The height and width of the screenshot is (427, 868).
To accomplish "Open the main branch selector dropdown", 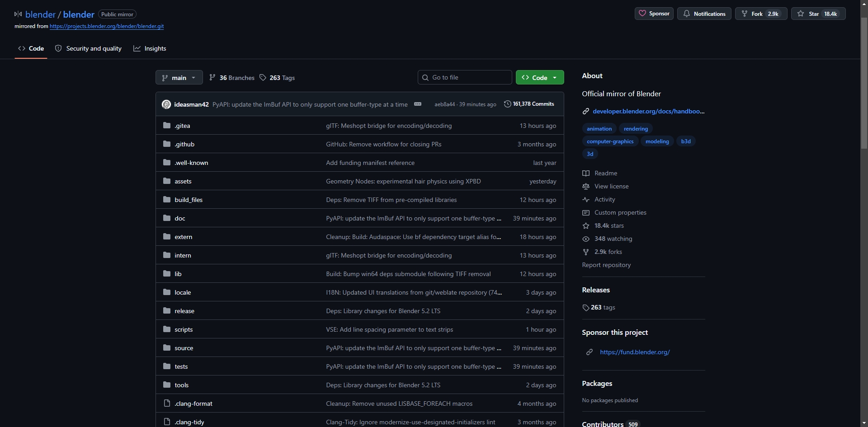I will [179, 77].
